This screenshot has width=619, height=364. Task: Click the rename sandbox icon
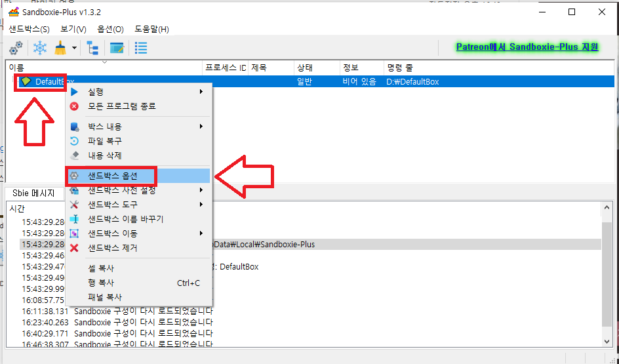point(74,219)
